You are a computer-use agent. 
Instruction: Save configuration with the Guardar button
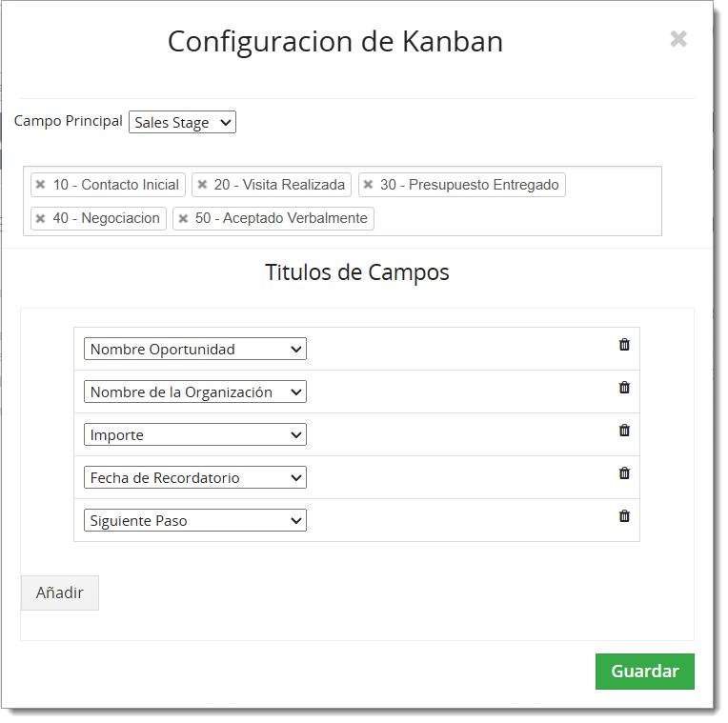click(x=645, y=672)
